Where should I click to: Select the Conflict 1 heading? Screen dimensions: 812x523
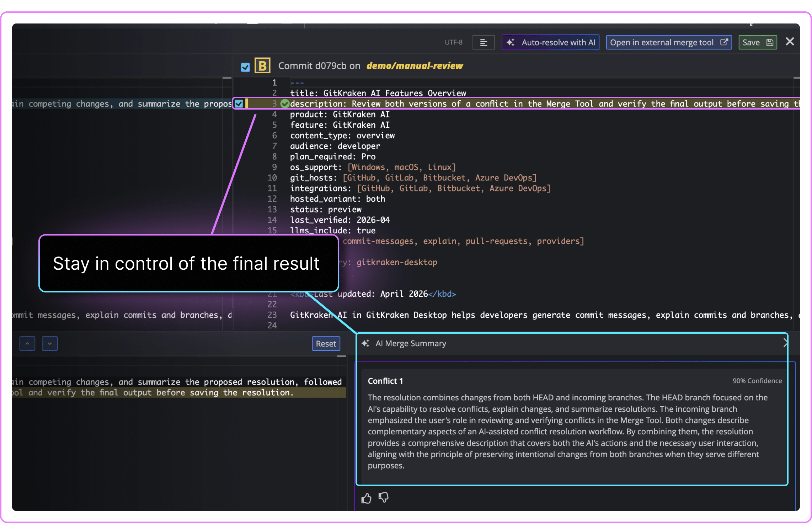(x=385, y=381)
